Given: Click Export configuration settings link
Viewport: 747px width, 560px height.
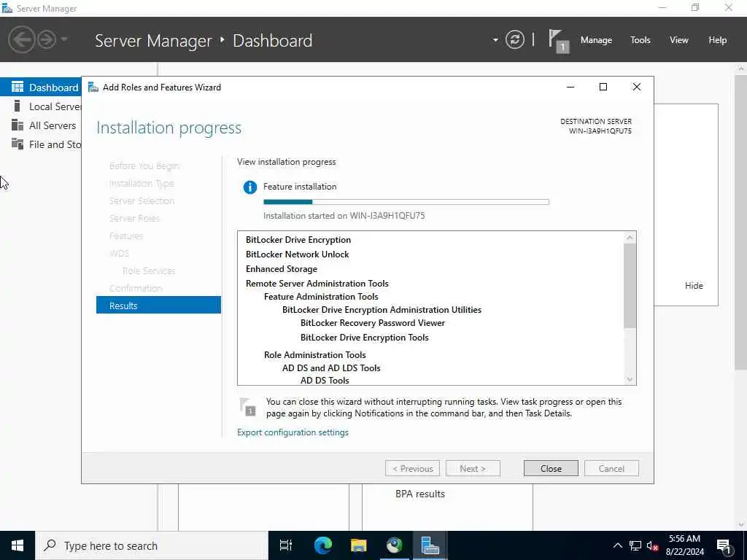Looking at the screenshot, I should (293, 432).
